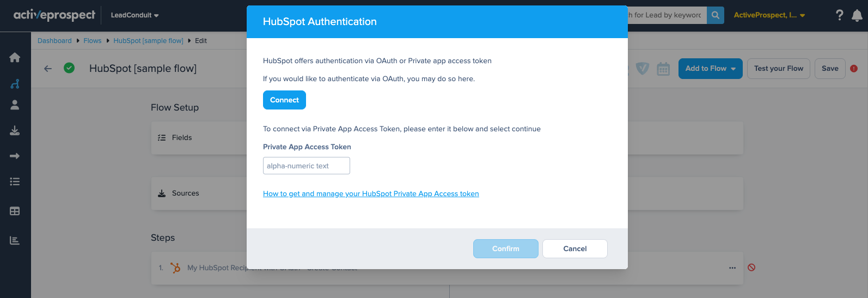The height and width of the screenshot is (298, 868).
Task: Go to Dashboard via breadcrumb
Action: point(54,41)
